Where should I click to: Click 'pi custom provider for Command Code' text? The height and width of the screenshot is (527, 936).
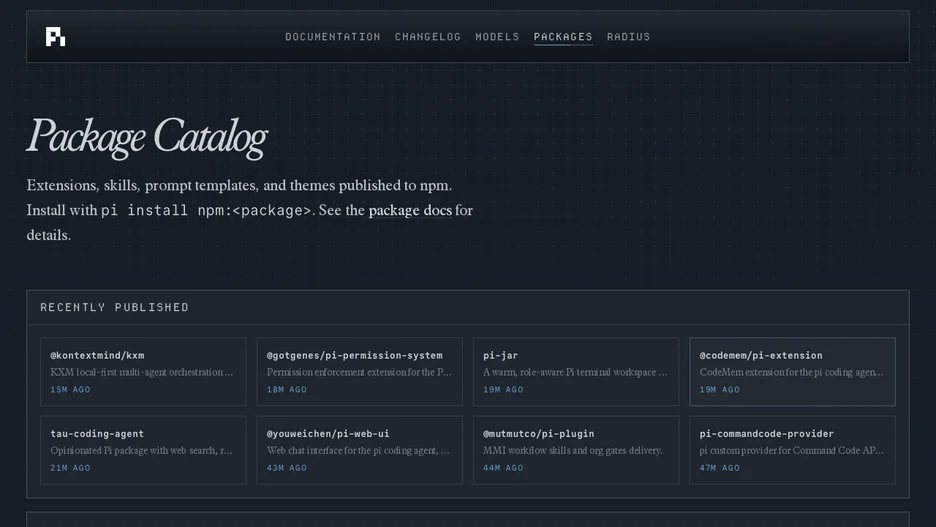coord(792,451)
